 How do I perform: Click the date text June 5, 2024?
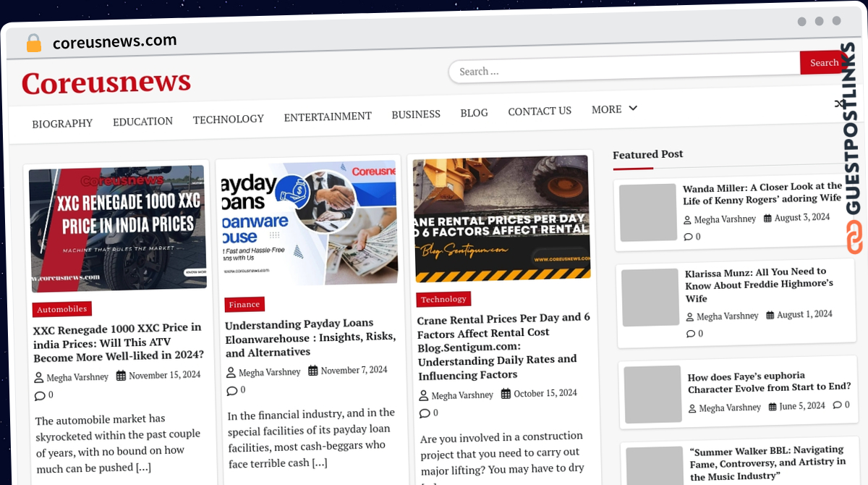click(x=802, y=406)
